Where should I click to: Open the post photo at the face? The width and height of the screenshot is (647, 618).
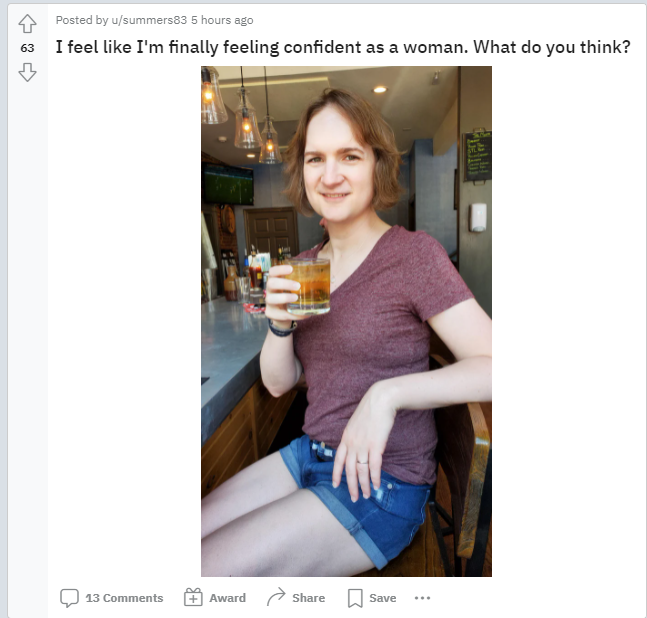click(338, 165)
